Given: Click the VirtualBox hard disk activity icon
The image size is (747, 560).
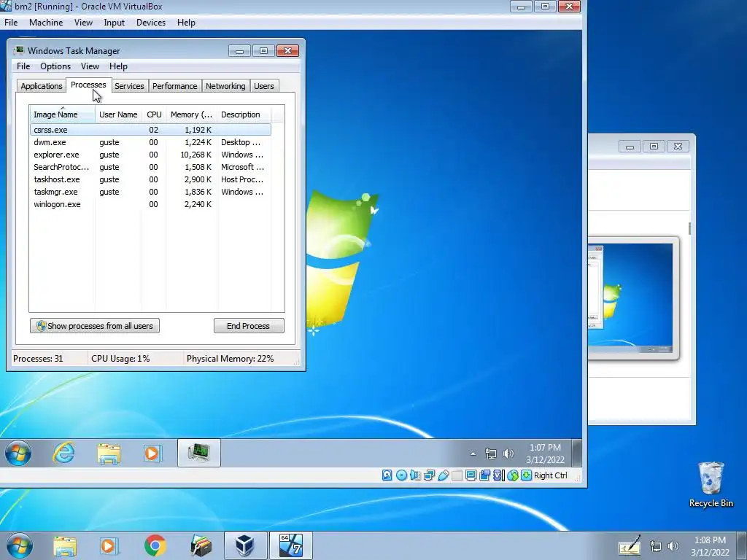Looking at the screenshot, I should pyautogui.click(x=387, y=475).
